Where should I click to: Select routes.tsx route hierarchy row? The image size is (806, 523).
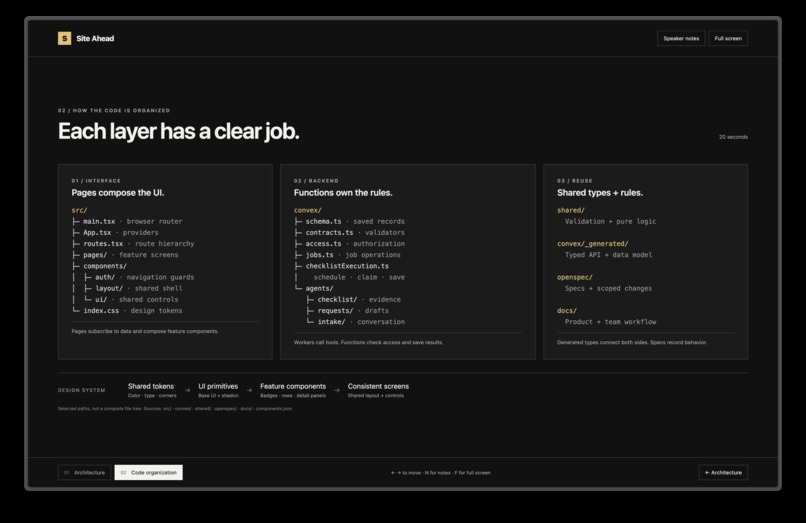(x=133, y=244)
